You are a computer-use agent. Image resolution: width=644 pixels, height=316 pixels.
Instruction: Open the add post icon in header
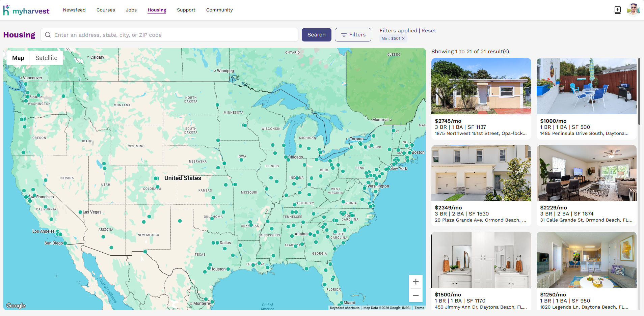click(x=617, y=10)
